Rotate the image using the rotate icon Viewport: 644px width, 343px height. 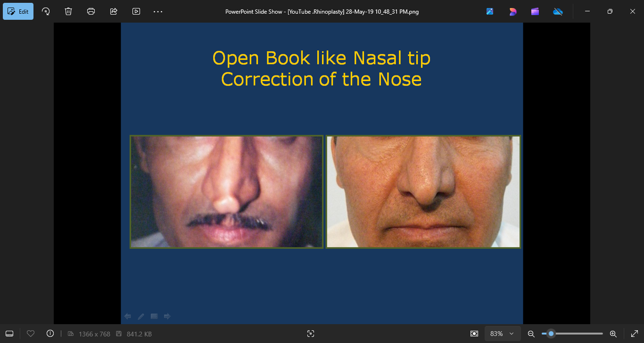click(46, 11)
